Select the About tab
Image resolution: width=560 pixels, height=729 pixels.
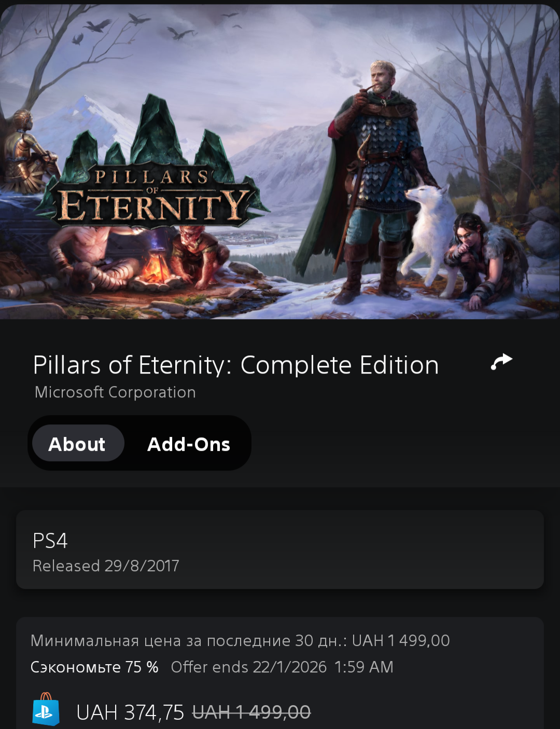tap(78, 444)
